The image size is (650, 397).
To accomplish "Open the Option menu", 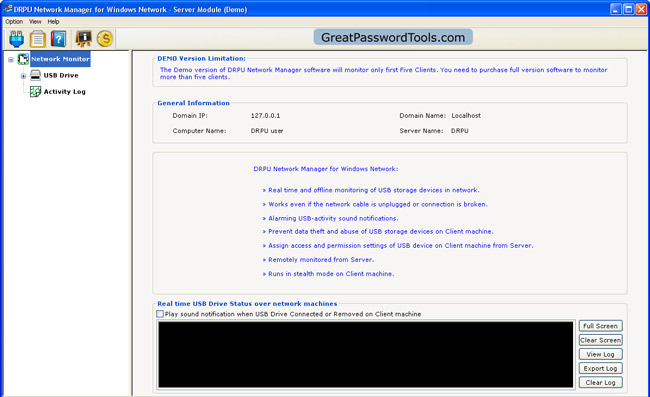I will [x=14, y=22].
